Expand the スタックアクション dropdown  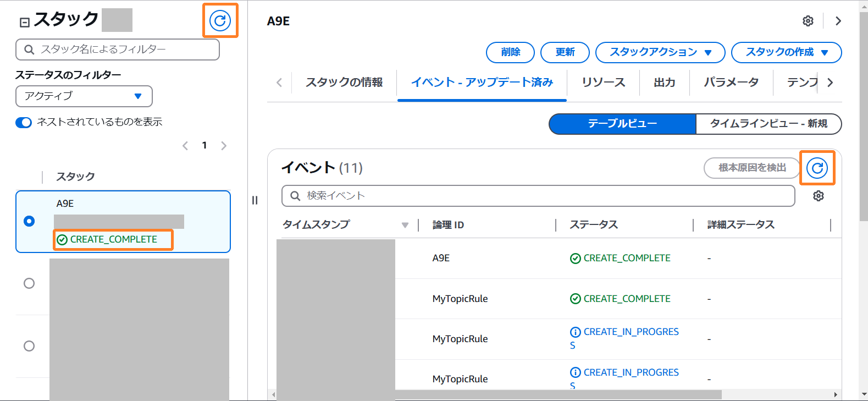coord(660,52)
